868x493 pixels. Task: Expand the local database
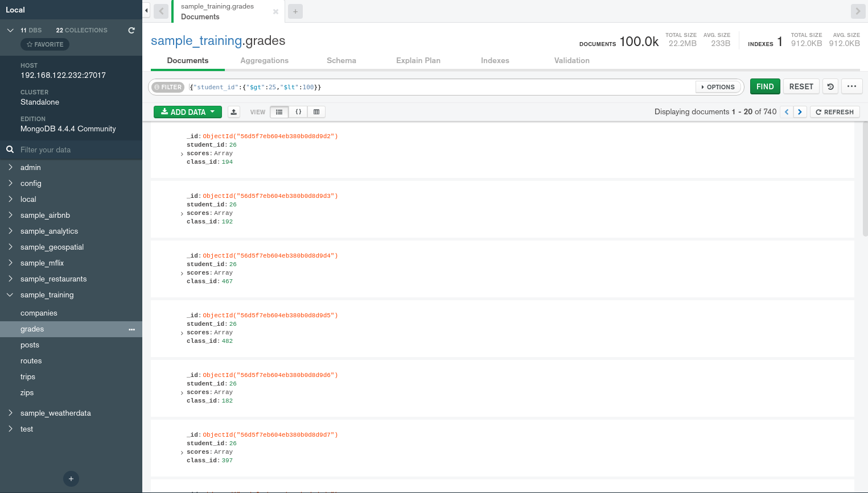coord(10,199)
